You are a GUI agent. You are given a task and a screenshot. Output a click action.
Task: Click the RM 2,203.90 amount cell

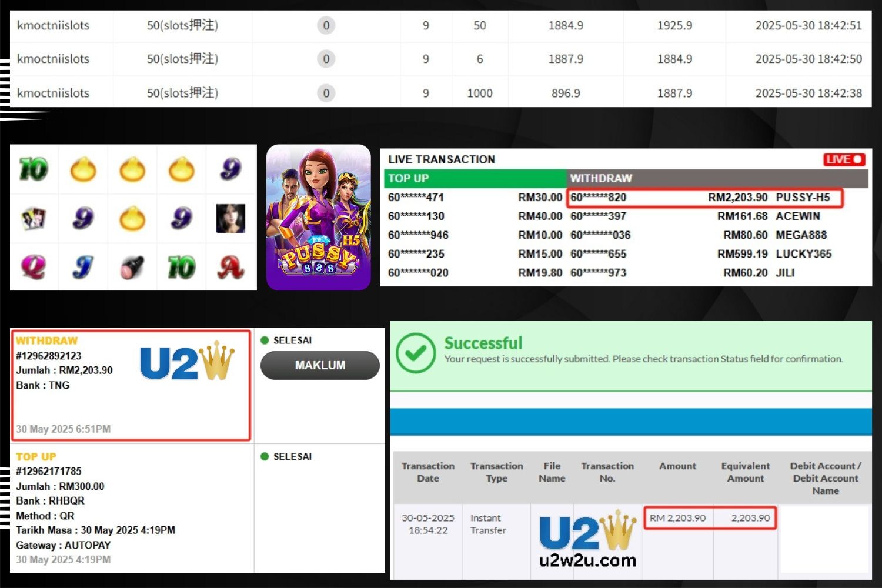(677, 518)
